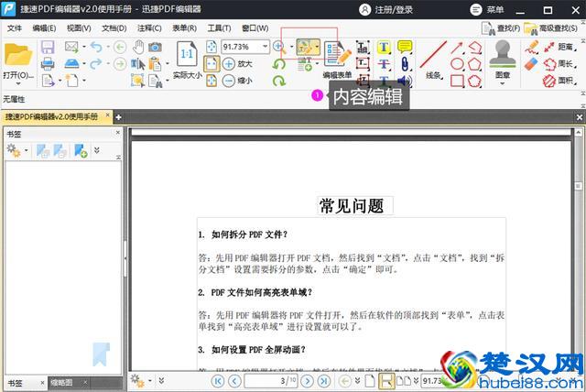Click the 缩小 zoom out button

[x=237, y=81]
